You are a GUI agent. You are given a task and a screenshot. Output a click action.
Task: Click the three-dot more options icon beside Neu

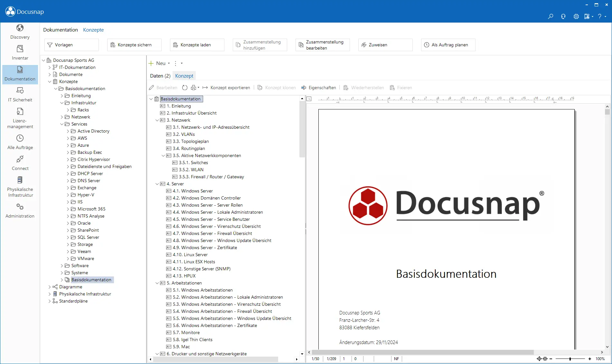coord(175,63)
